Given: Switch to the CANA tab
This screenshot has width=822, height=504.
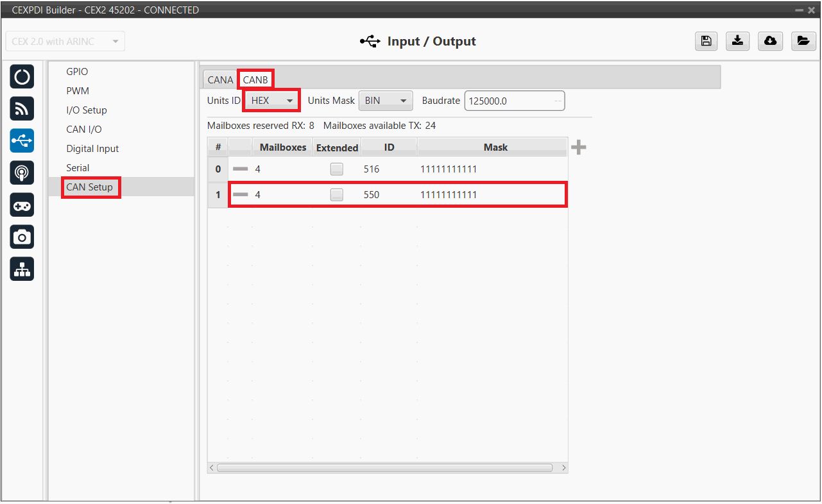Looking at the screenshot, I should click(x=220, y=80).
